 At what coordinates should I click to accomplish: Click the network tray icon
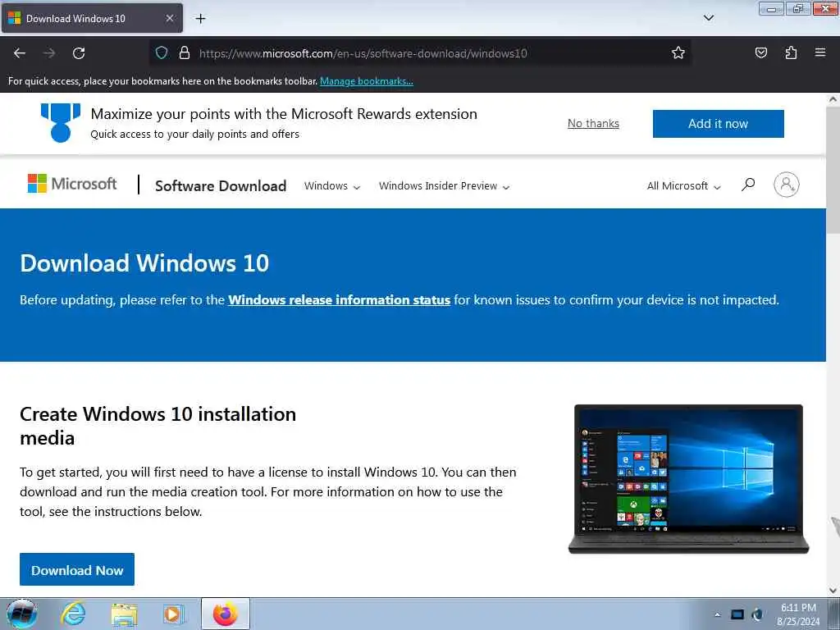click(737, 614)
